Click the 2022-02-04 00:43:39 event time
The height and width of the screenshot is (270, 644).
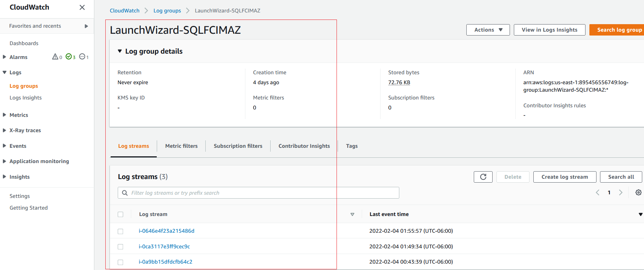click(x=411, y=262)
